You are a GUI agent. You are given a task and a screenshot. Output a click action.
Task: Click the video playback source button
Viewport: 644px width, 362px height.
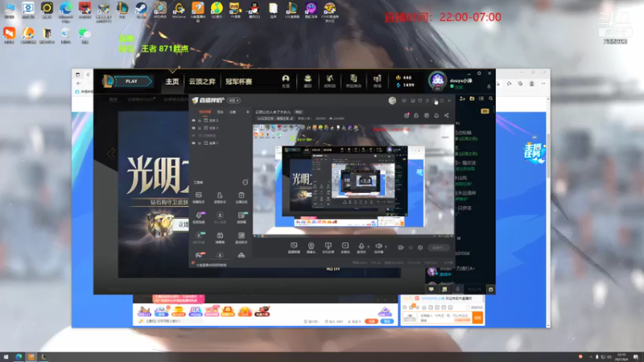[345, 248]
